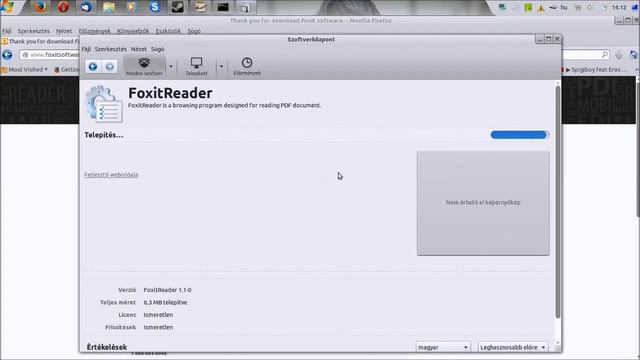
Task: Click the Értékelések reviews heading
Action: (x=107, y=347)
